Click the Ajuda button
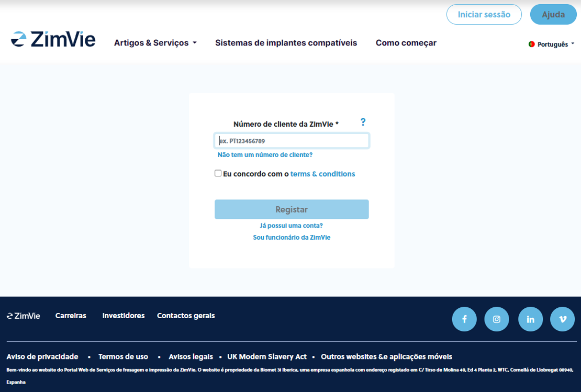This screenshot has width=581, height=392. (553, 15)
